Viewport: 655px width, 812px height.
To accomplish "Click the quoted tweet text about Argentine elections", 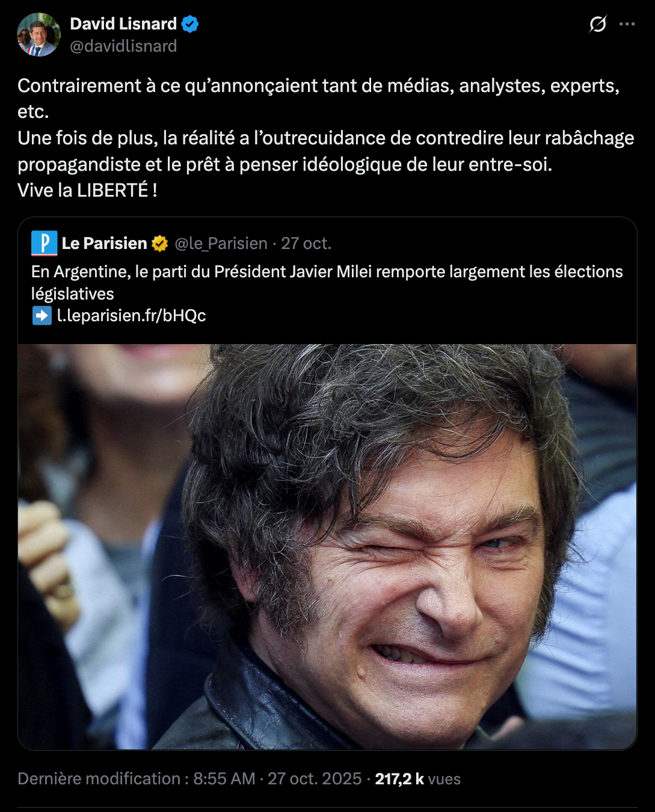I will coord(327,283).
